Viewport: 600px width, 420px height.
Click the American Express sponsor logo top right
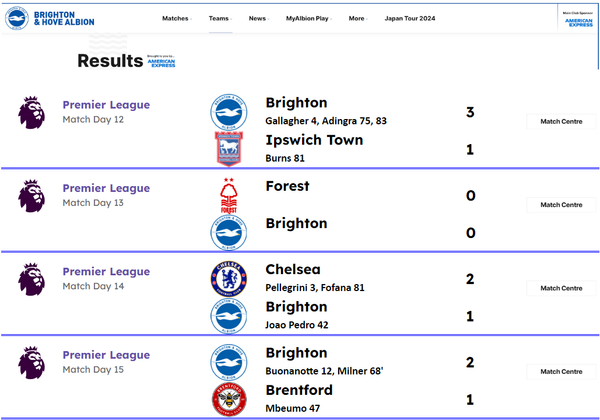point(578,20)
